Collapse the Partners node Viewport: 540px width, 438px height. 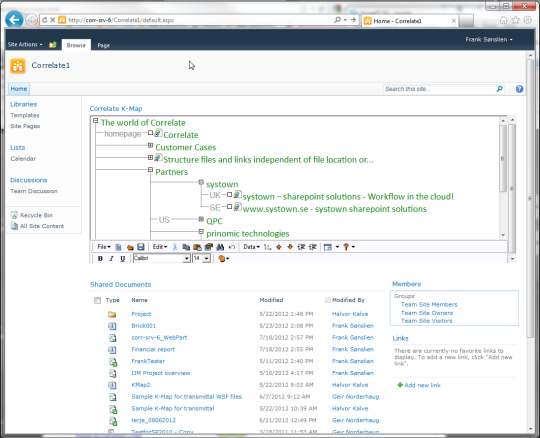(x=150, y=170)
